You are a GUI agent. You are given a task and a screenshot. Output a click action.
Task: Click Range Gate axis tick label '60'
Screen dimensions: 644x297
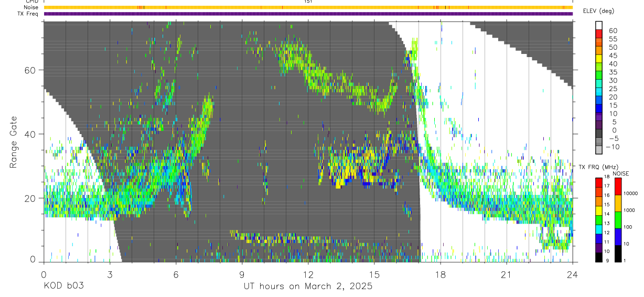[30, 70]
